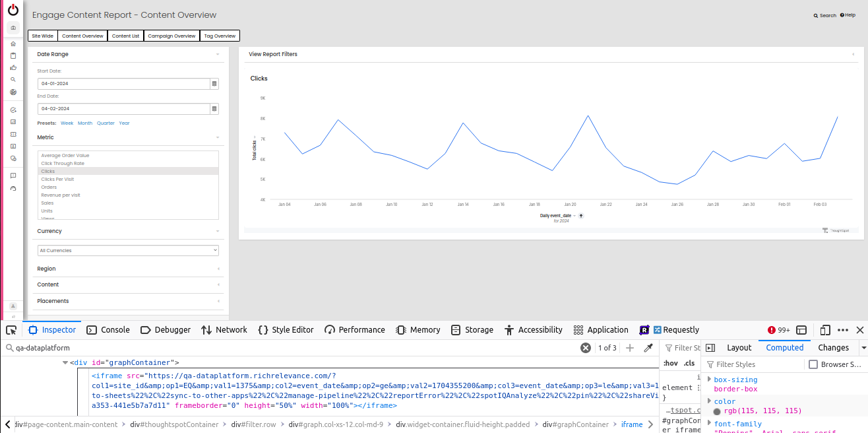868x433 pixels.
Task: Open Start Date calendar picker
Action: (x=214, y=84)
